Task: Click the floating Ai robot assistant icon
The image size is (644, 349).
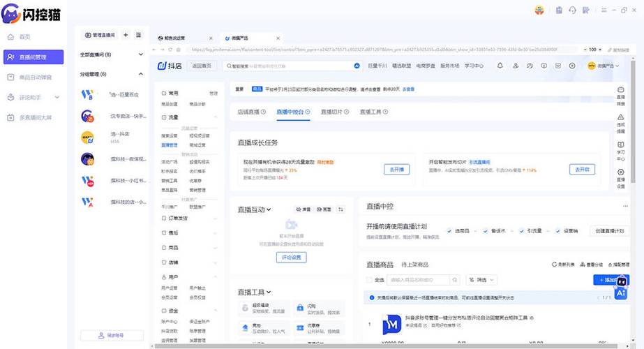Action: click(621, 289)
